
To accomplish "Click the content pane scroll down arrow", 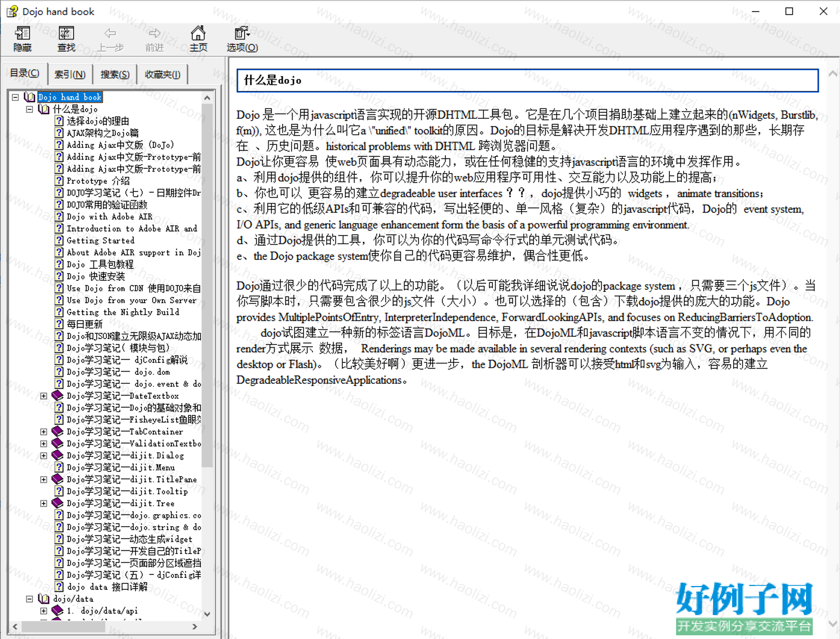I will pyautogui.click(x=833, y=624).
